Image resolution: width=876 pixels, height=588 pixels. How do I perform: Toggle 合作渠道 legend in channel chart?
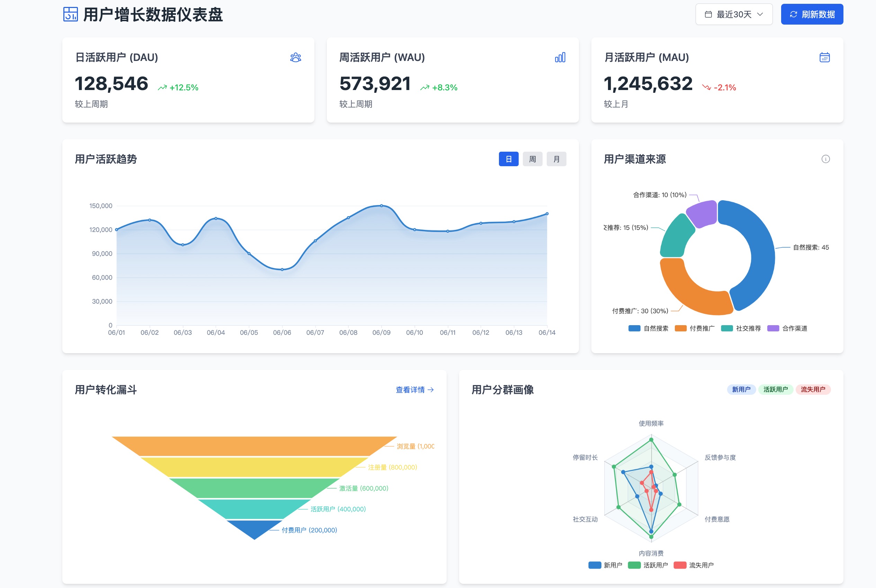point(787,328)
